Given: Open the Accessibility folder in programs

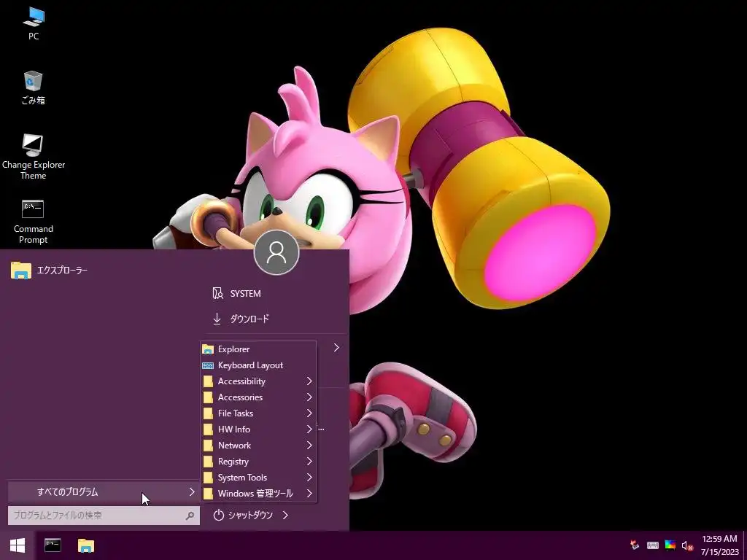Looking at the screenshot, I should tap(258, 381).
